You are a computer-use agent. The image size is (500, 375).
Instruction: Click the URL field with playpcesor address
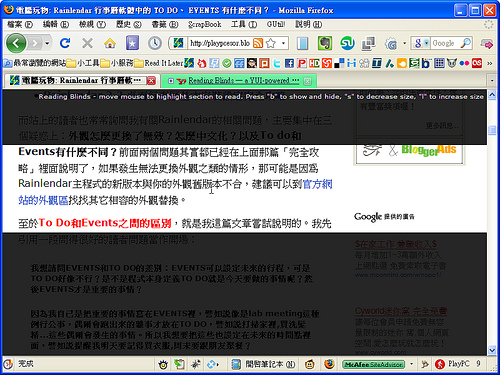click(x=219, y=43)
